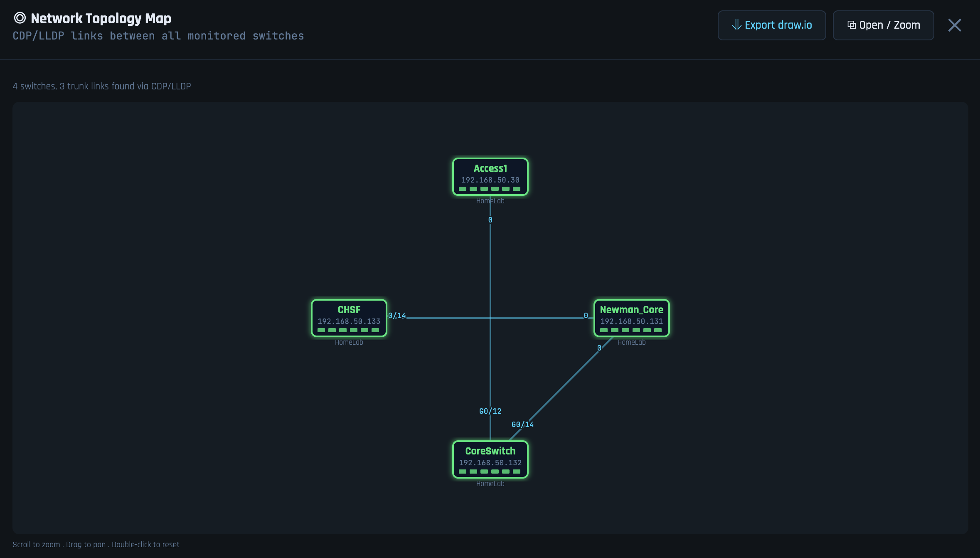Screen dimensions: 980x558
Task: Click HomeLab label under CoreSwitch
Action: click(x=490, y=484)
